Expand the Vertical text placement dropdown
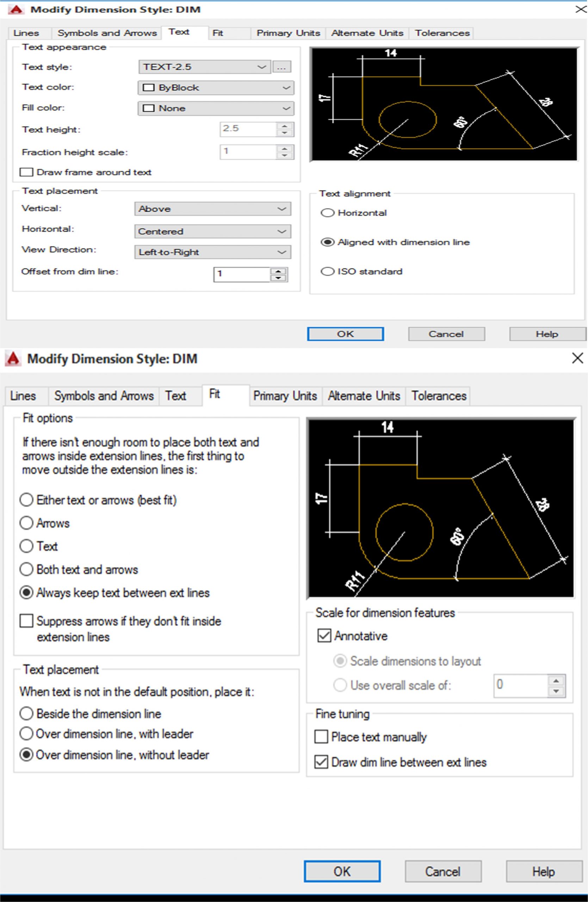 [212, 209]
